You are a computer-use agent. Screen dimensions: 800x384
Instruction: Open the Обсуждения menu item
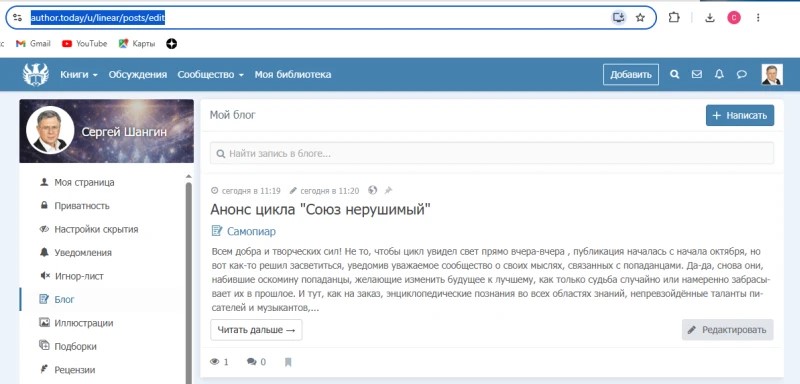138,74
